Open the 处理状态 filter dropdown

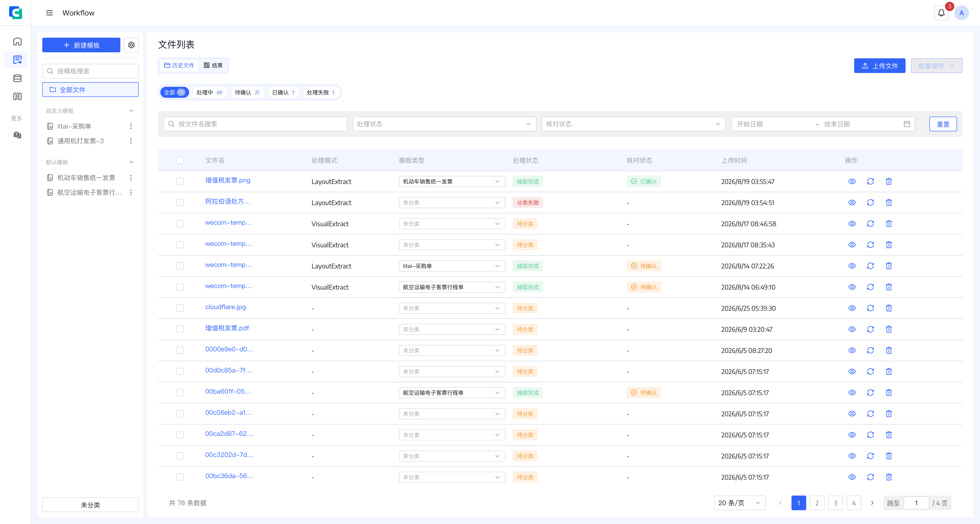click(444, 124)
